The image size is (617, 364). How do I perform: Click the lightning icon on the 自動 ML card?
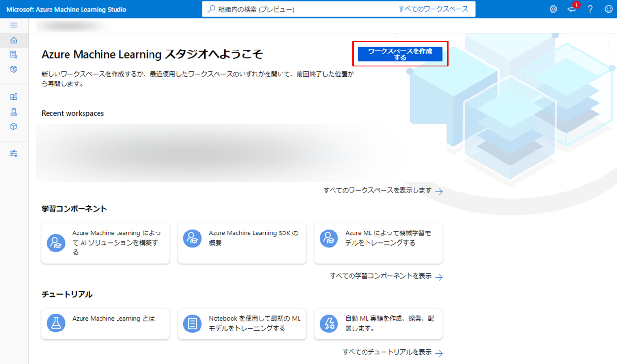click(x=329, y=324)
